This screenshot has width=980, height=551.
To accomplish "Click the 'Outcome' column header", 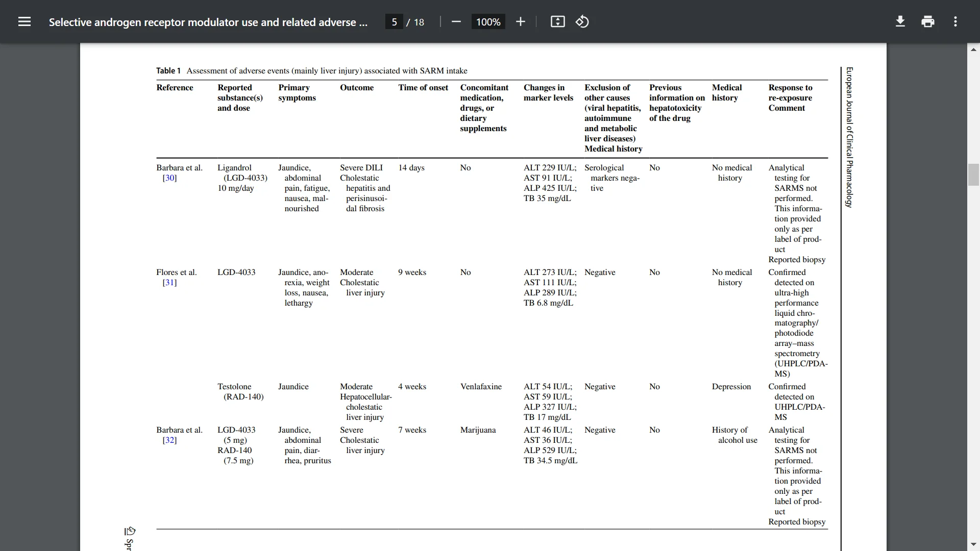I will (x=357, y=88).
